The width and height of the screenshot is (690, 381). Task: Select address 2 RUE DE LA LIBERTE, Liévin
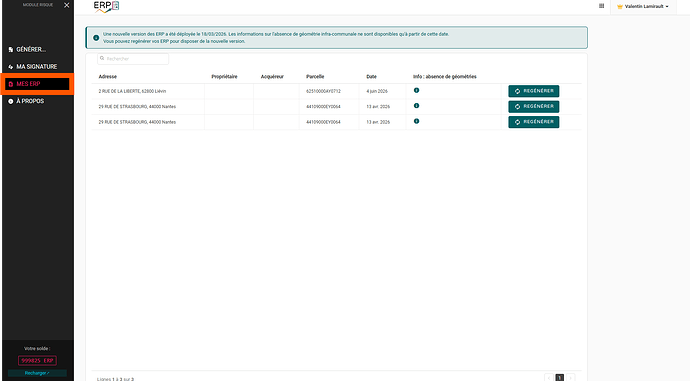click(x=132, y=91)
